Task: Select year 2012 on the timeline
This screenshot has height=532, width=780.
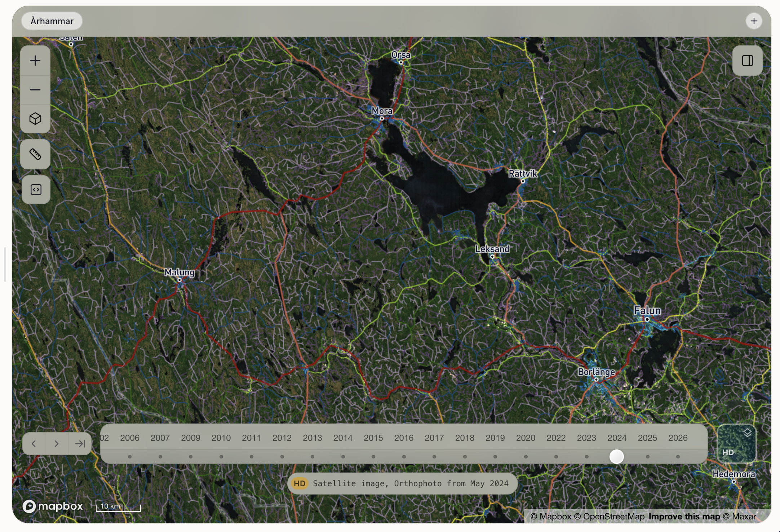Action: pos(282,438)
